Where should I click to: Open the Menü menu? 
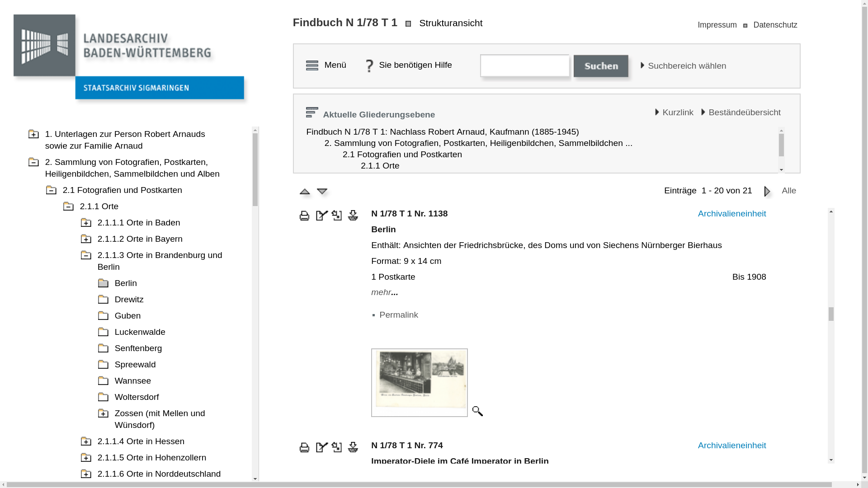(335, 65)
